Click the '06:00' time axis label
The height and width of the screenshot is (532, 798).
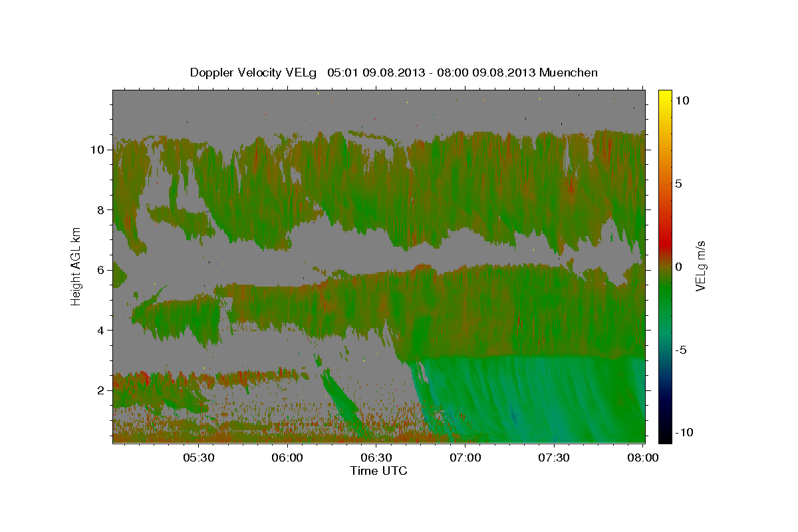pos(288,458)
